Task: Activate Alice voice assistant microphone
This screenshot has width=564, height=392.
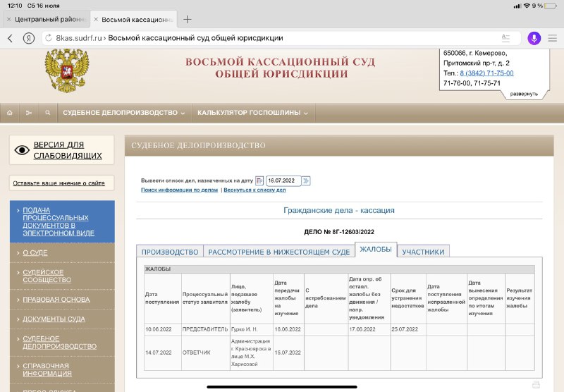Action: point(534,38)
